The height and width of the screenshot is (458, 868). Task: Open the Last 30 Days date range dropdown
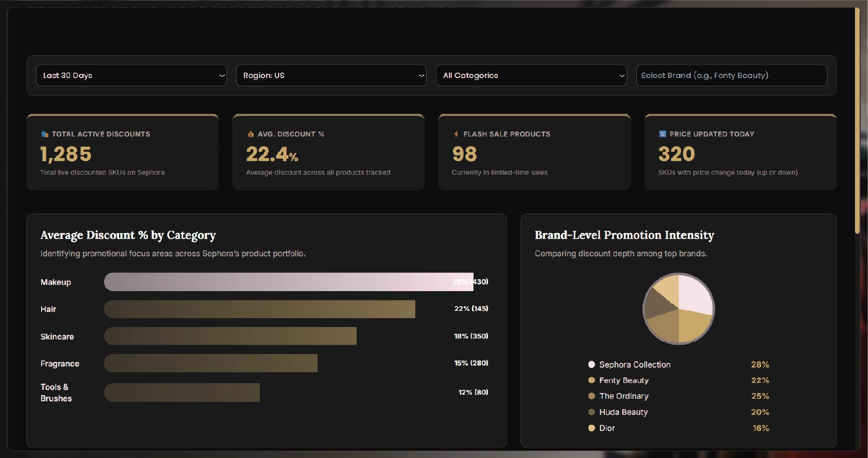click(x=131, y=75)
